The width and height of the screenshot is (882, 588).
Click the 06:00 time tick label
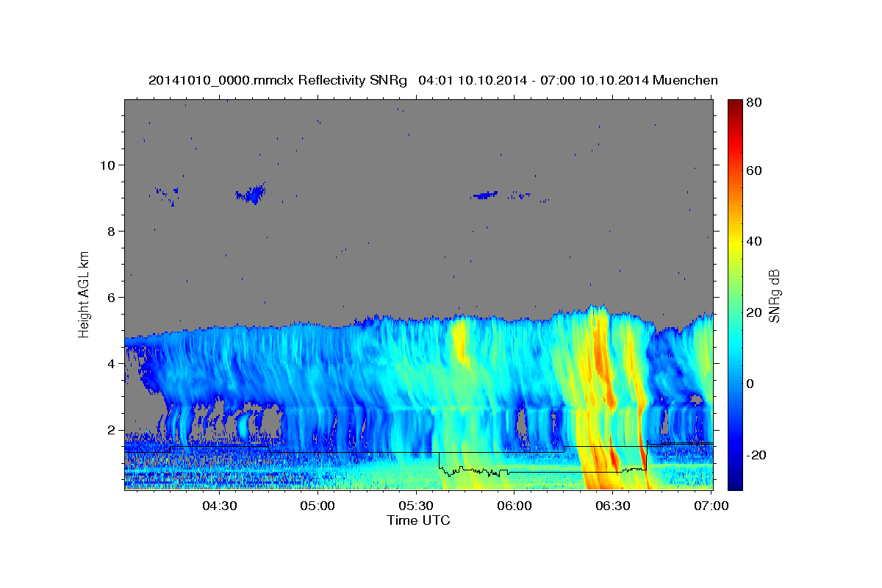pyautogui.click(x=514, y=506)
